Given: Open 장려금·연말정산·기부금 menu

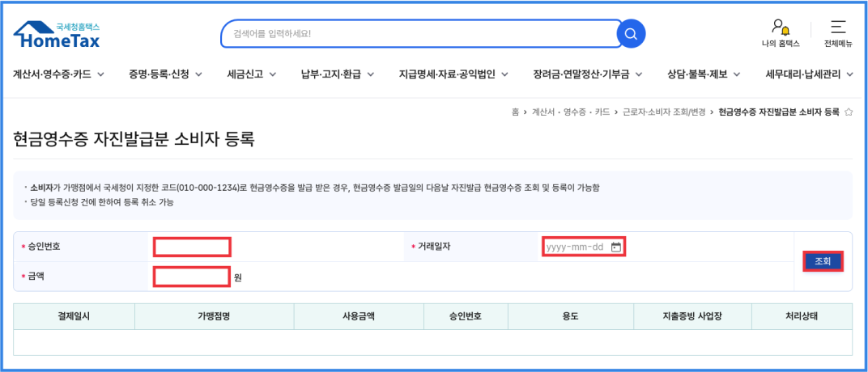Looking at the screenshot, I should 587,74.
